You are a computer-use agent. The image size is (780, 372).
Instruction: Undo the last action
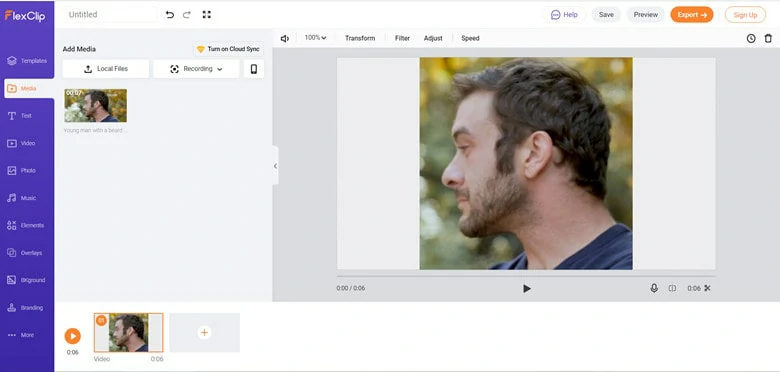170,15
